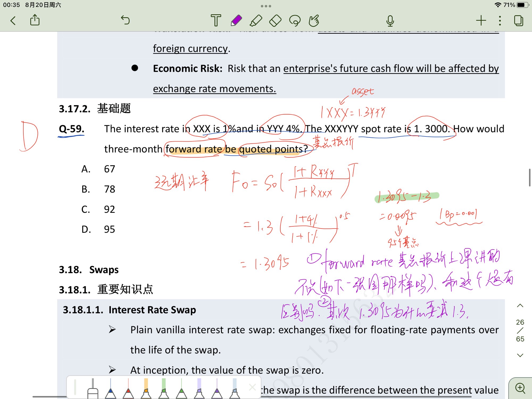Go back to the notes list
This screenshot has width=532, height=399.
click(13, 20)
